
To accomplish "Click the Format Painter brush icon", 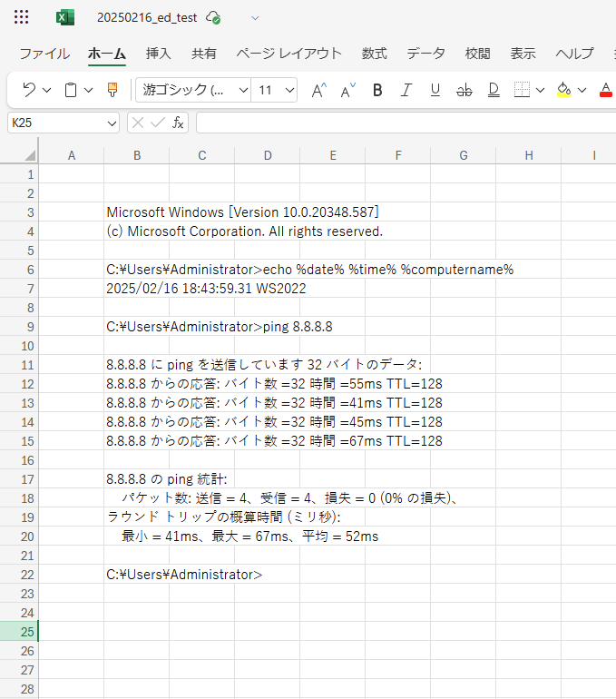I will [x=112, y=90].
